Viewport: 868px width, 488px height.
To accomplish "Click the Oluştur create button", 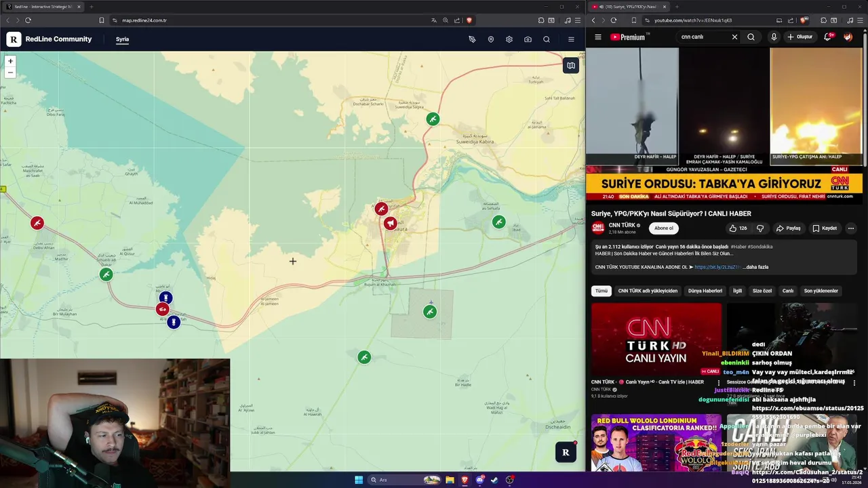I will [x=800, y=37].
